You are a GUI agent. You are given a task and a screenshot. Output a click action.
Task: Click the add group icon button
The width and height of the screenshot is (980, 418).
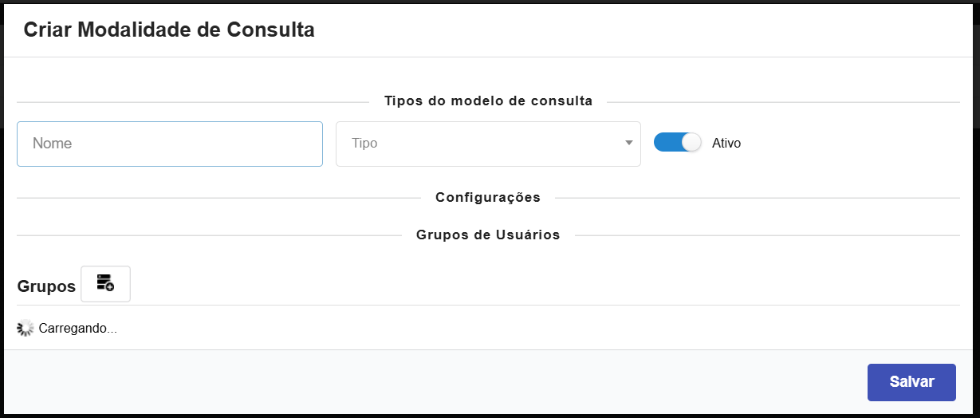coord(105,284)
